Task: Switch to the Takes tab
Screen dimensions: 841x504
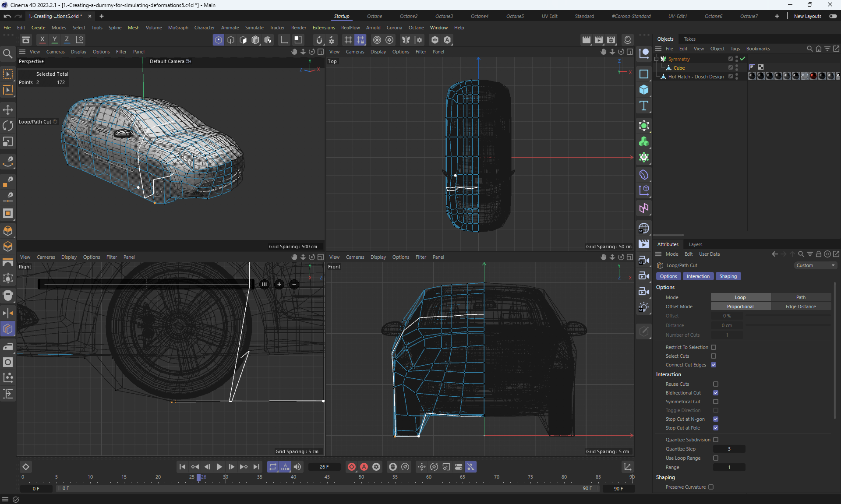Action: pyautogui.click(x=689, y=39)
